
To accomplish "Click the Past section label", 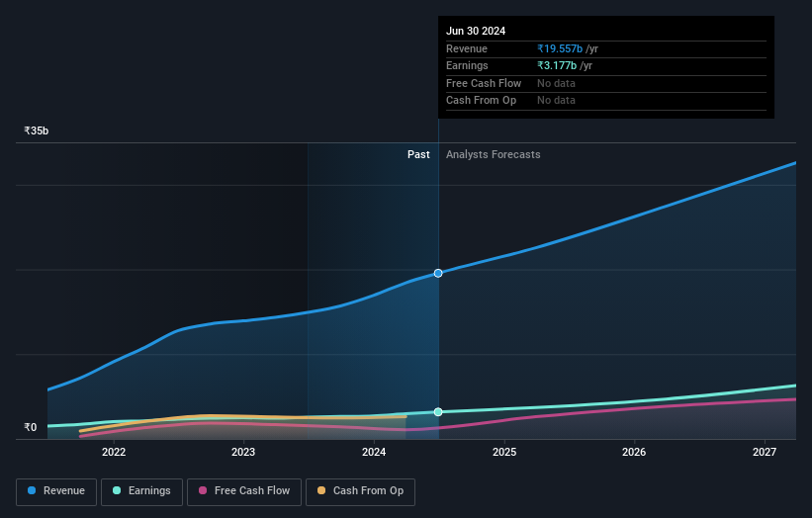I will tap(418, 155).
